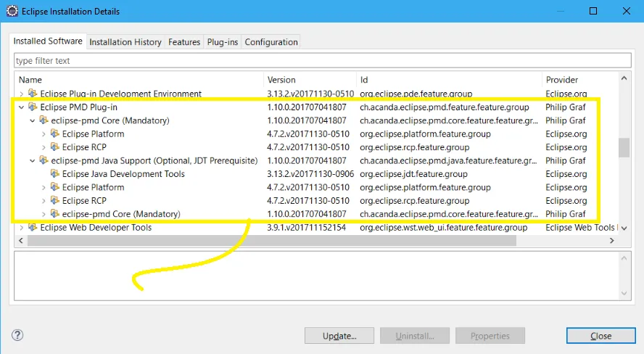The height and width of the screenshot is (354, 644).
Task: Open the Features tab
Action: [x=184, y=42]
